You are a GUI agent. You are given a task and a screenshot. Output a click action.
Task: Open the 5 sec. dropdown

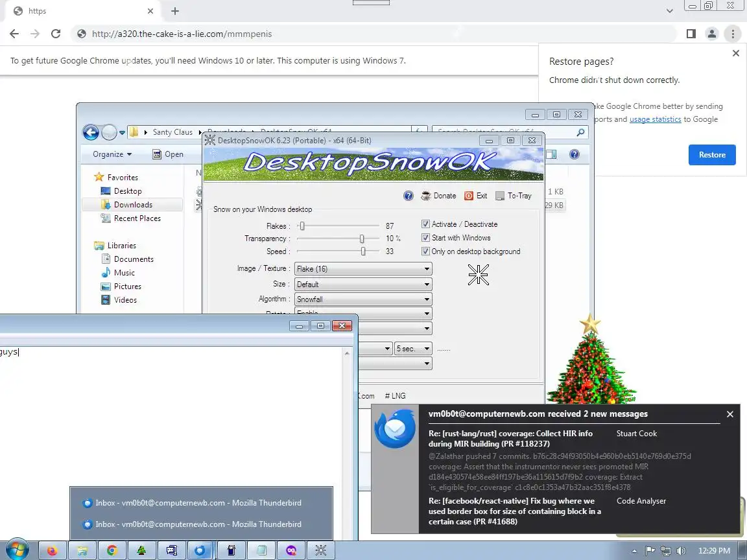[413, 349]
